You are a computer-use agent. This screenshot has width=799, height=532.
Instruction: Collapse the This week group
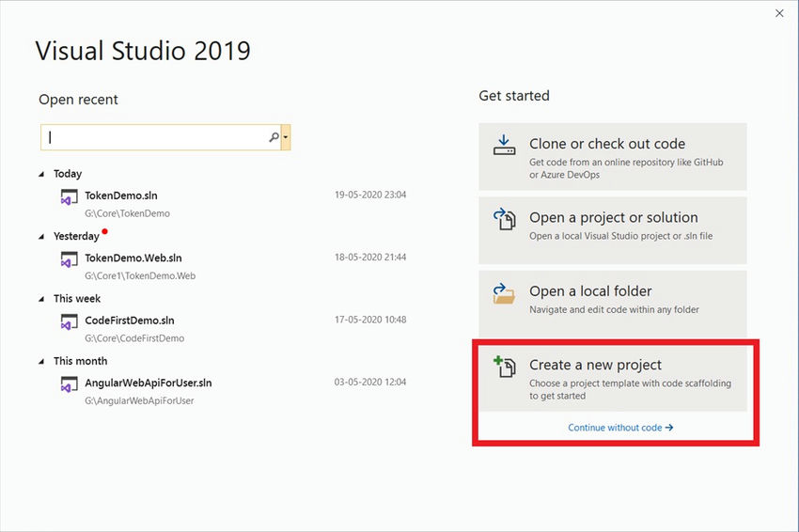pos(41,299)
